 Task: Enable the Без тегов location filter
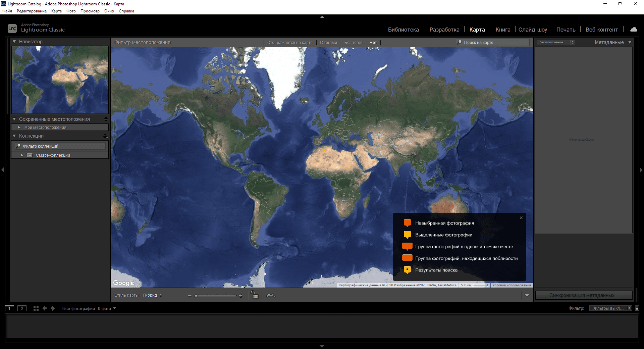coord(353,42)
